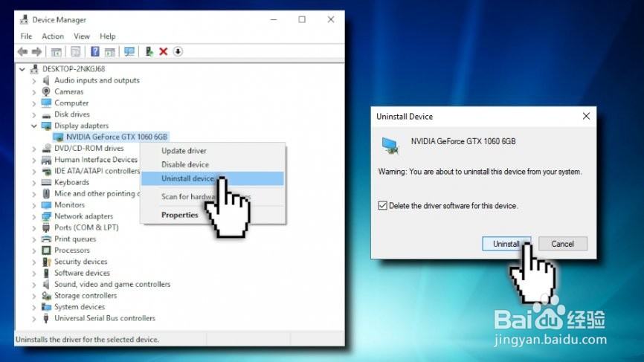Click the Universal Serial Bus controllers icon
This screenshot has height=362, width=644.
click(x=46, y=318)
